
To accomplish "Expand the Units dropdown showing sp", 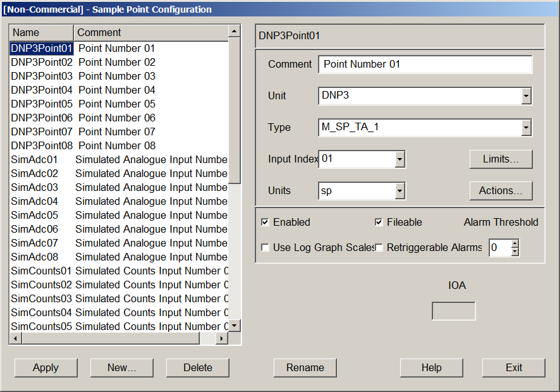I will click(x=399, y=191).
